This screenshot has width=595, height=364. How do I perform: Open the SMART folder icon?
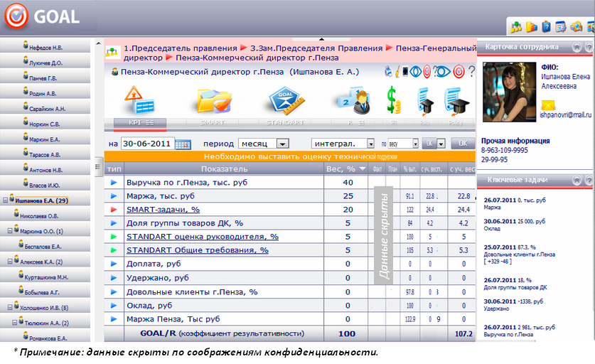click(215, 101)
